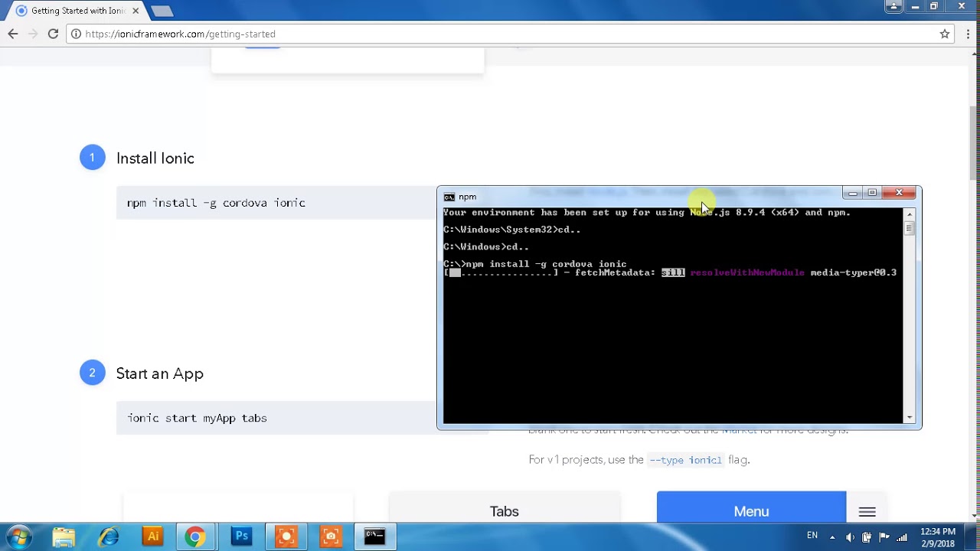Open the Action Center flag icon
This screenshot has height=551, width=980.
[x=884, y=536]
